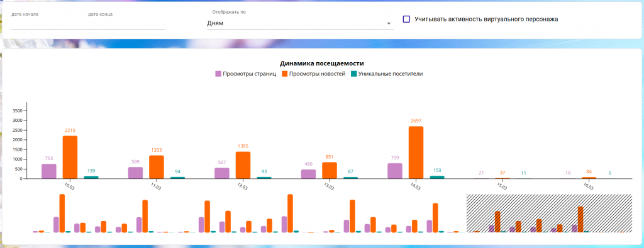Click the purple bar labeled 567
Viewport: 644px width, 248px height.
222,173
